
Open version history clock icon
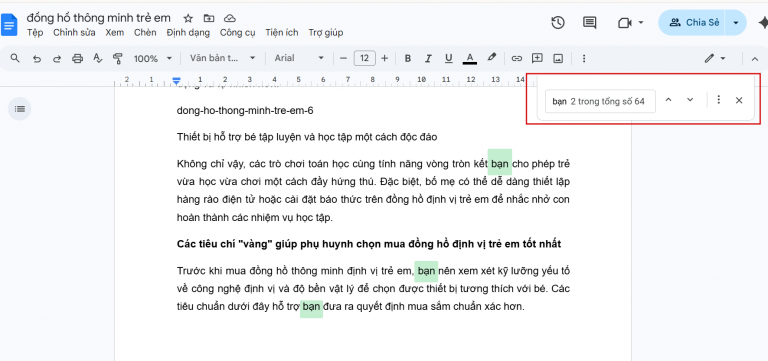[x=558, y=23]
